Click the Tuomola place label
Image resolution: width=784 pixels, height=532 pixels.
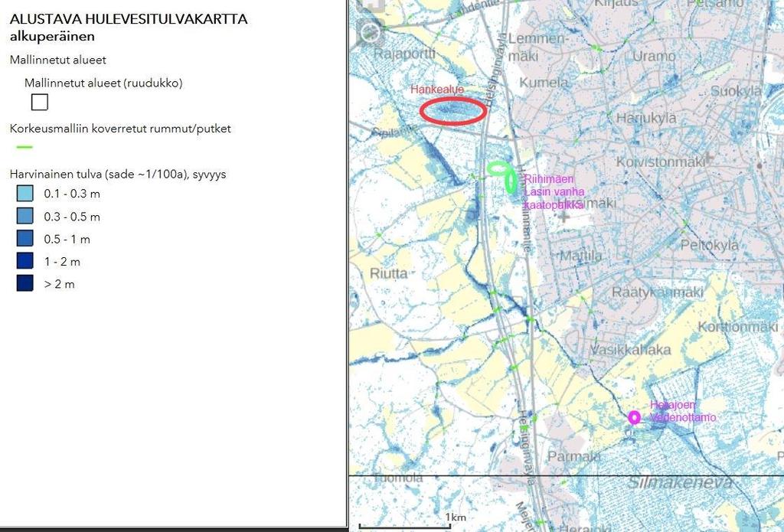point(398,478)
